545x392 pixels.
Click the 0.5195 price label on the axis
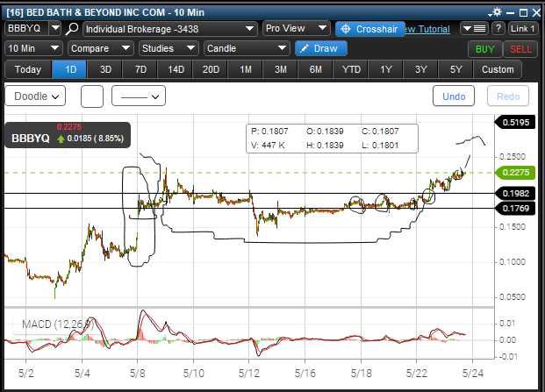515,122
